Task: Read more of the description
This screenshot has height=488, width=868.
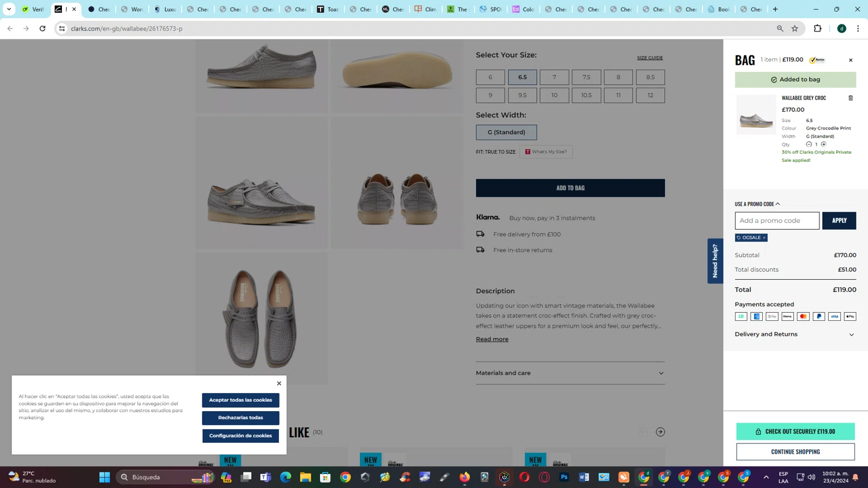Action: [492, 339]
